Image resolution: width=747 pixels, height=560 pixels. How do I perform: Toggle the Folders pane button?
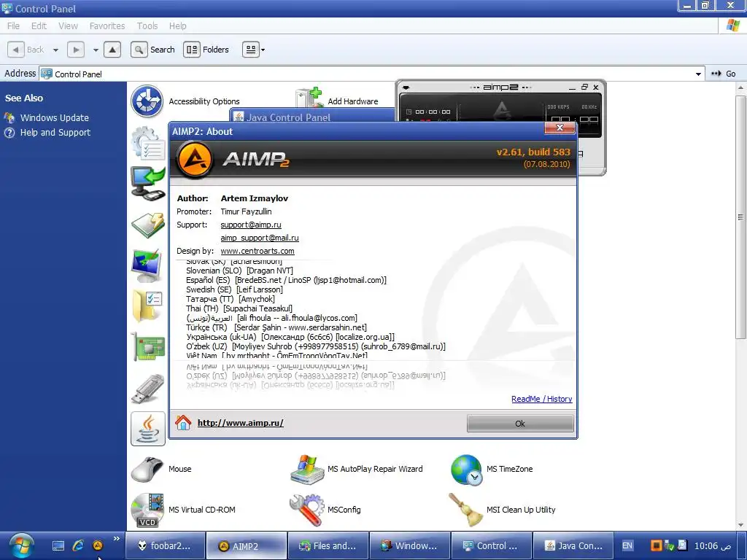click(x=206, y=50)
